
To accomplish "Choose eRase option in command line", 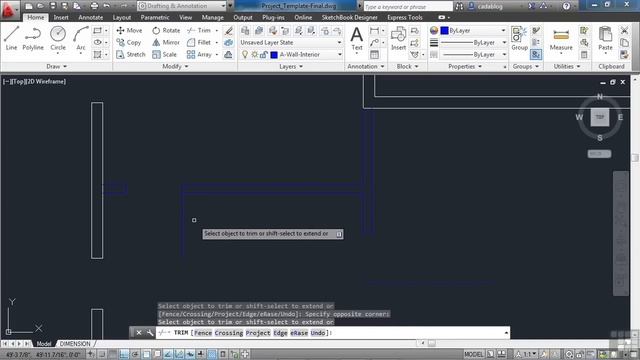I will 299,333.
